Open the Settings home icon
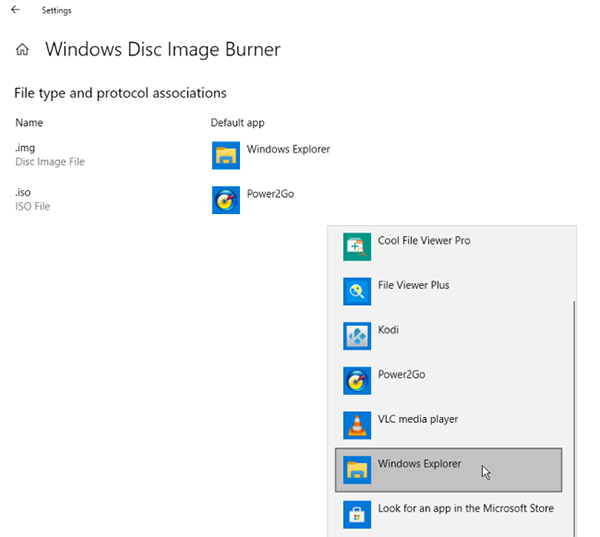Viewport: 600px width, 537px height. tap(22, 49)
